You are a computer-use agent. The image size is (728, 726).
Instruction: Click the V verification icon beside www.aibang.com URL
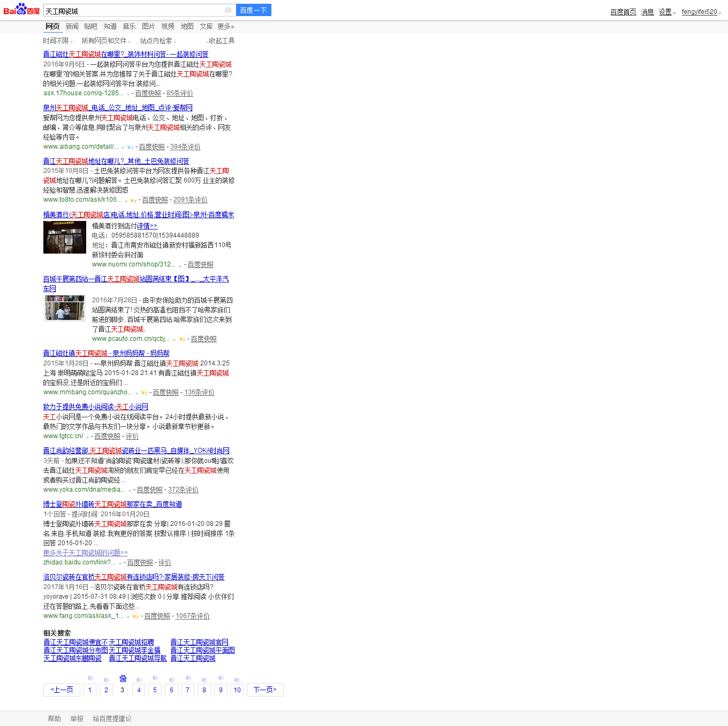click(x=130, y=147)
